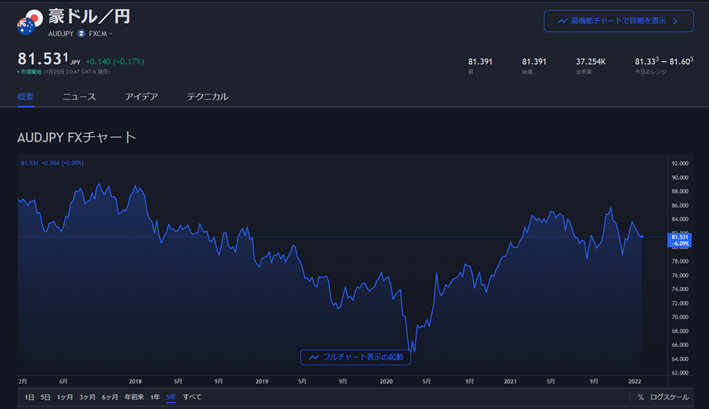Click the AUD/JPY flag pair icon
This screenshot has height=409, width=709.
[x=32, y=21]
